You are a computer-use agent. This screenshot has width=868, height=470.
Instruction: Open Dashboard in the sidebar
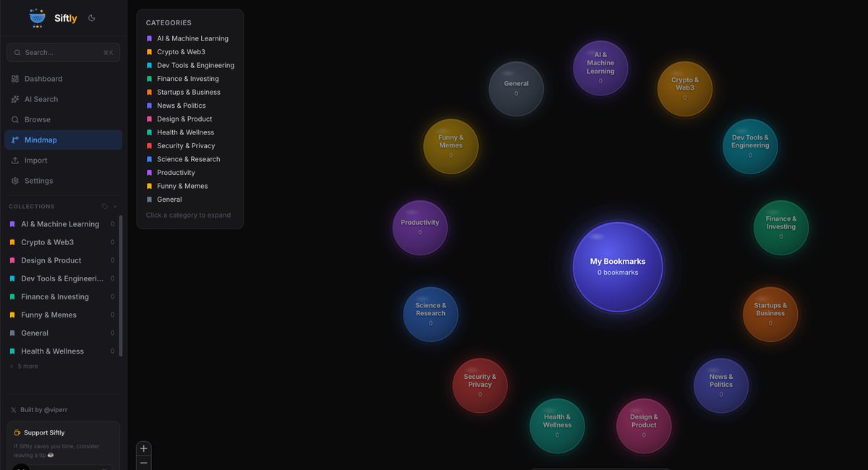coord(64,79)
